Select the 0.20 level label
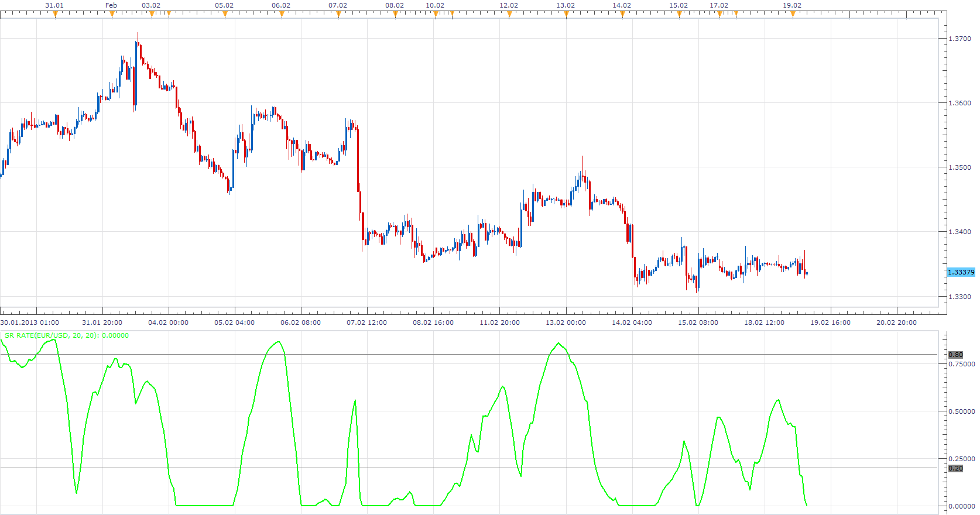Image resolution: width=980 pixels, height=515 pixels. [956, 468]
